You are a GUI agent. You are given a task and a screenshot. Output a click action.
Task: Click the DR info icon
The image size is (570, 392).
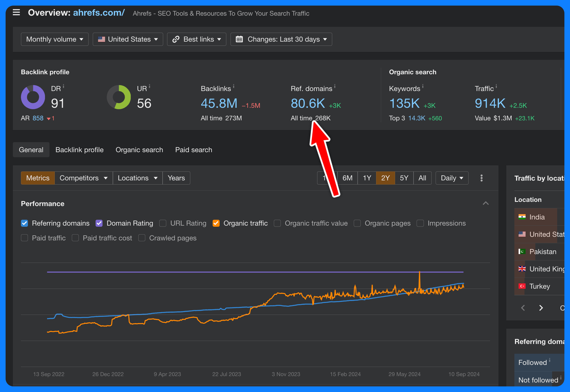(63, 86)
